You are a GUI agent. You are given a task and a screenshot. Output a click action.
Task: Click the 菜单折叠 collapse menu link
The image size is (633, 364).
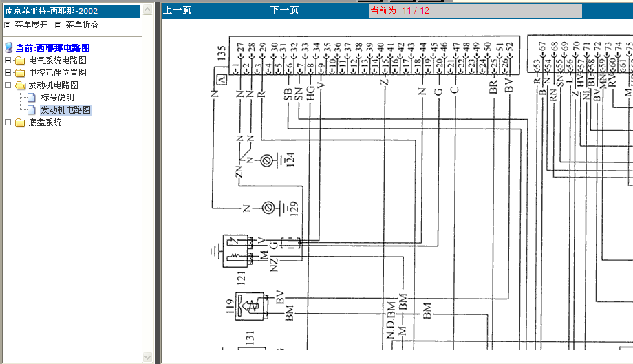[82, 25]
